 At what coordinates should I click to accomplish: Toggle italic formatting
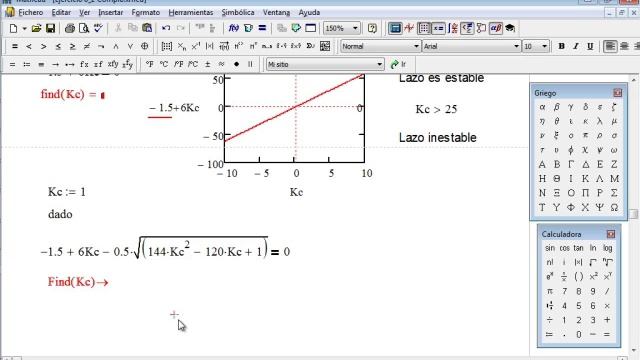[576, 46]
